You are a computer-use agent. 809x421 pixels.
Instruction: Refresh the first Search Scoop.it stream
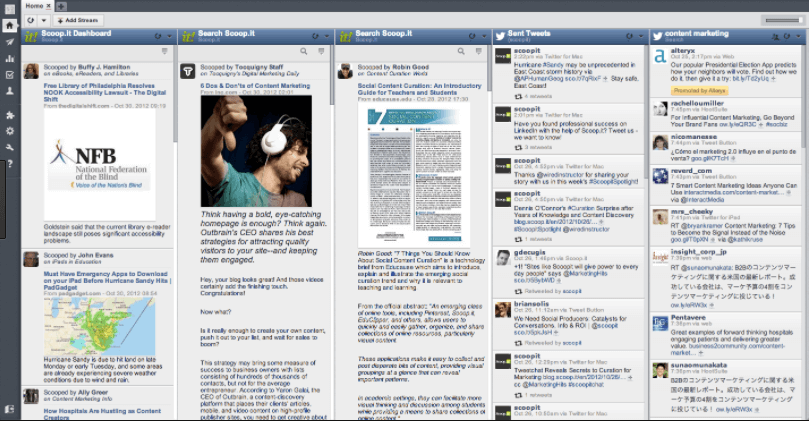pyautogui.click(x=315, y=36)
